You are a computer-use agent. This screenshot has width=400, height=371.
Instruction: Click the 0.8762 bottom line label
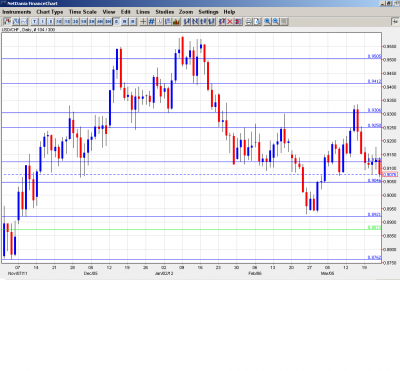coord(374,257)
